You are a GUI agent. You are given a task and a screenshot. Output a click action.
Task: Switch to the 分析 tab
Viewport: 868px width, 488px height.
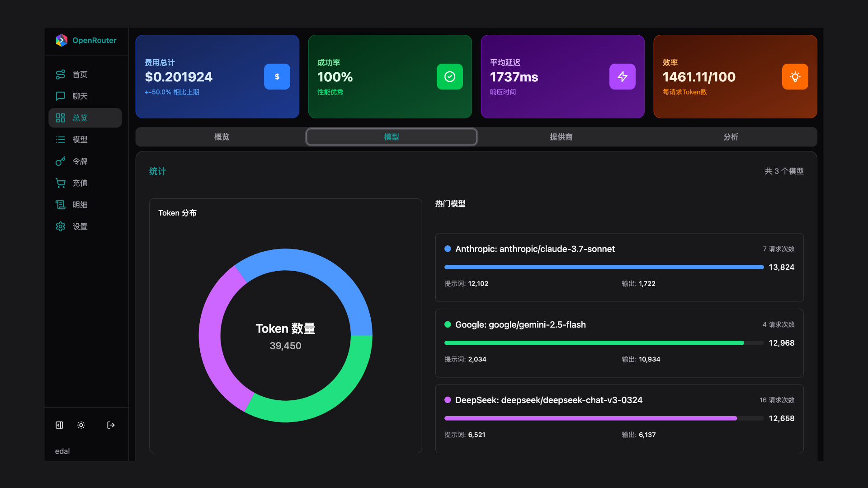tap(731, 137)
